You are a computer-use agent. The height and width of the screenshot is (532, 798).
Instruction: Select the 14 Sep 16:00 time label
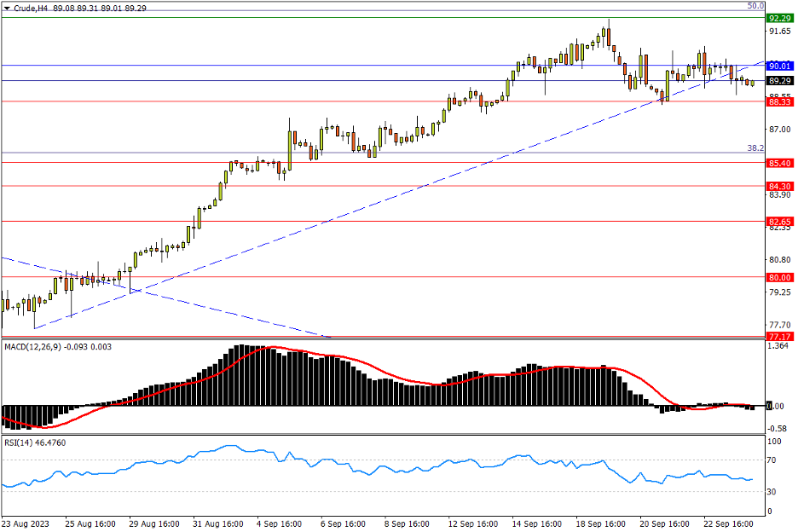[x=539, y=523]
